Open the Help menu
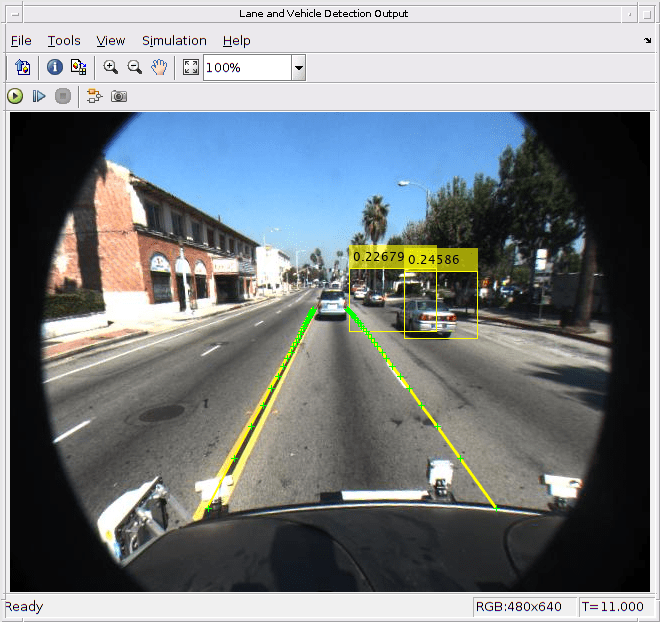Image resolution: width=660 pixels, height=622 pixels. (x=237, y=40)
